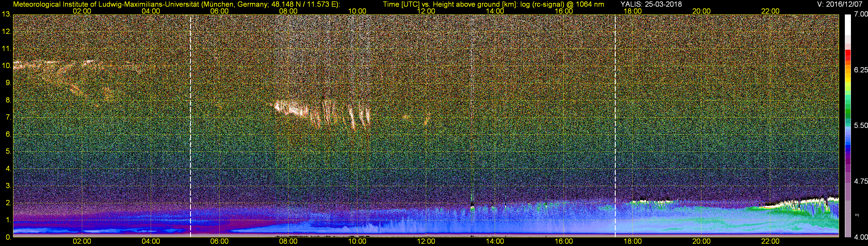Viewport: 868px width, 246px height.
Task: Click the 6.25 value on the color scale
Action: [x=861, y=70]
